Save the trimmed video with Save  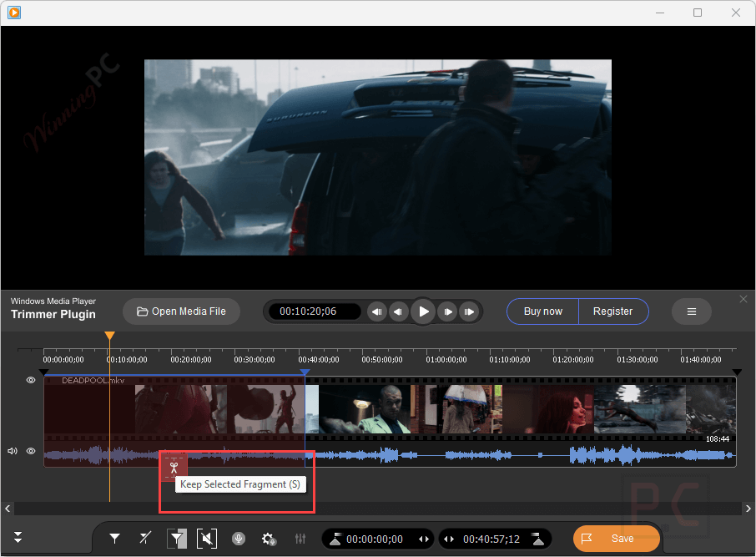pos(616,539)
